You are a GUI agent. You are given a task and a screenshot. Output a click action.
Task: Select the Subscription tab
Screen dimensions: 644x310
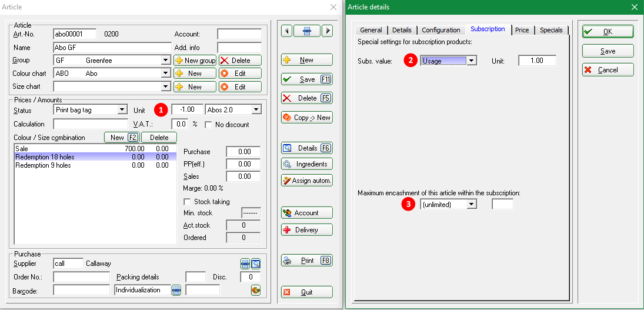pyautogui.click(x=488, y=29)
